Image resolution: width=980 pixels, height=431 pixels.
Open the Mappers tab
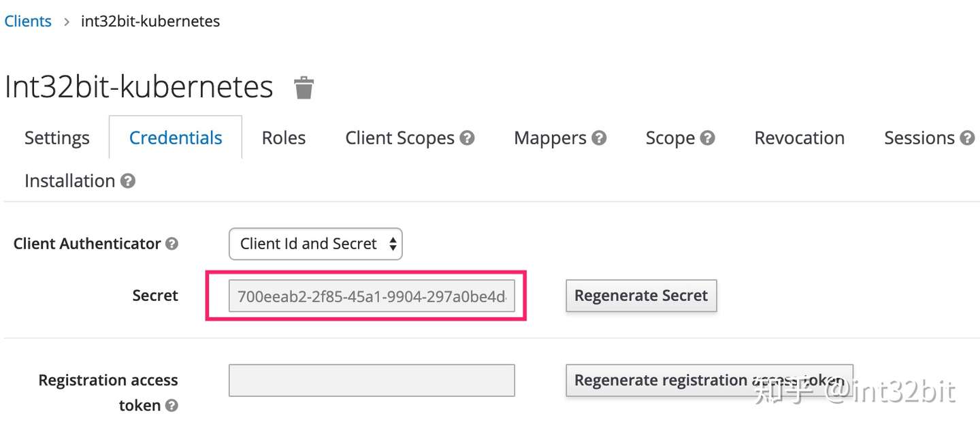coord(550,138)
